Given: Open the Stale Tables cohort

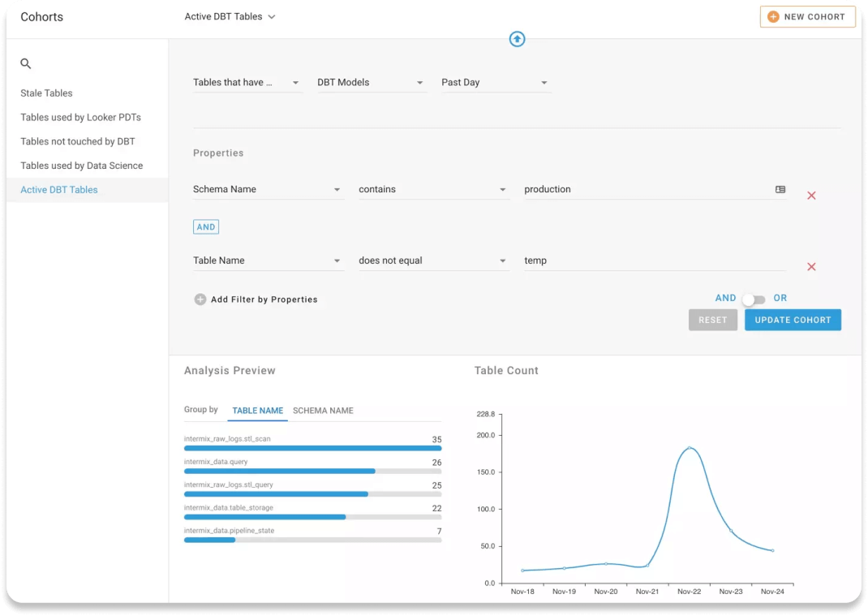Looking at the screenshot, I should [x=46, y=93].
